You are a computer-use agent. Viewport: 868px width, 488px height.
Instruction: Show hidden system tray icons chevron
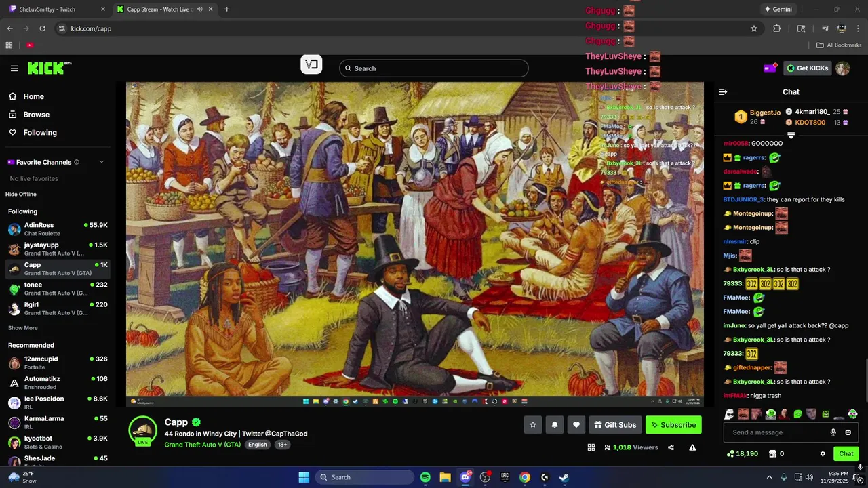coord(769,477)
